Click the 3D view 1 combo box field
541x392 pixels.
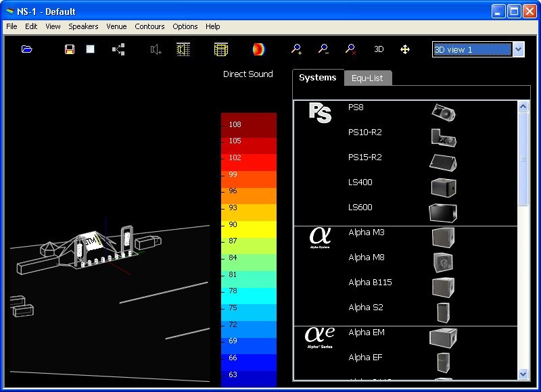tap(472, 49)
